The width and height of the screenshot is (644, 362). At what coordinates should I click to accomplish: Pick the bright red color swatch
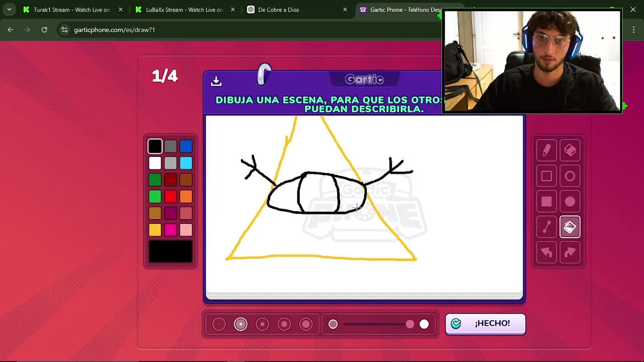coord(171,197)
